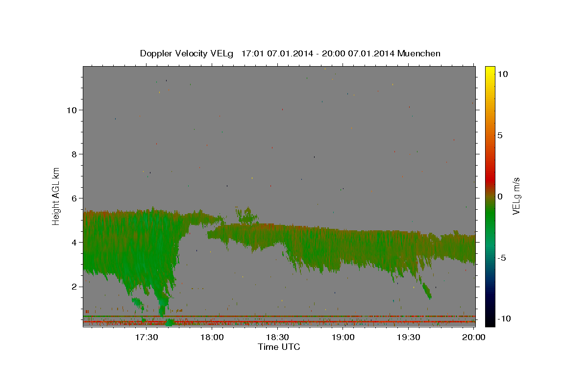
Task: Click the 18:00 time tick label
Action: click(212, 337)
